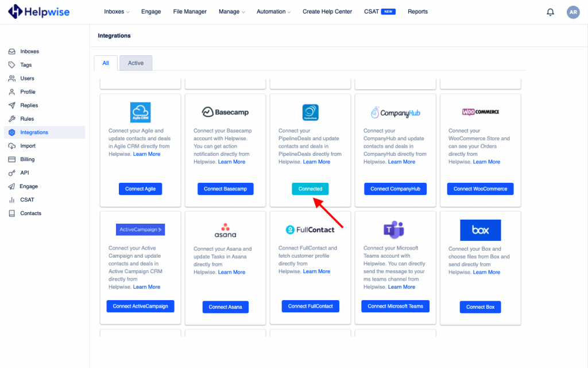Open Engage in the top navigation

[x=151, y=11]
